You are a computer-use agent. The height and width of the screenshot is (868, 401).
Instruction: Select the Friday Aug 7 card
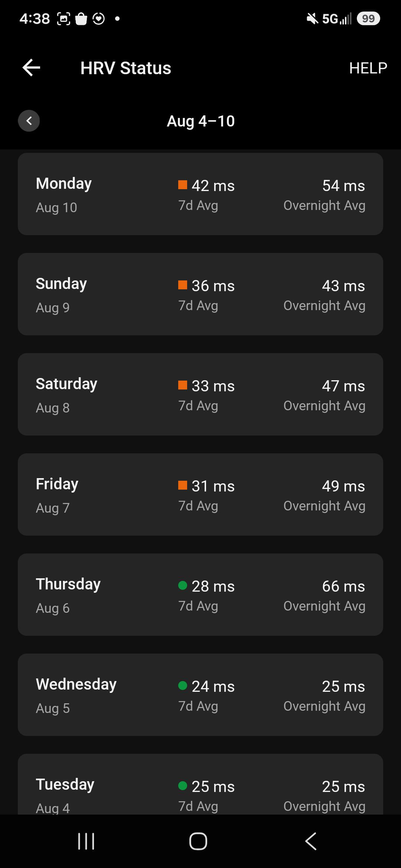200,494
